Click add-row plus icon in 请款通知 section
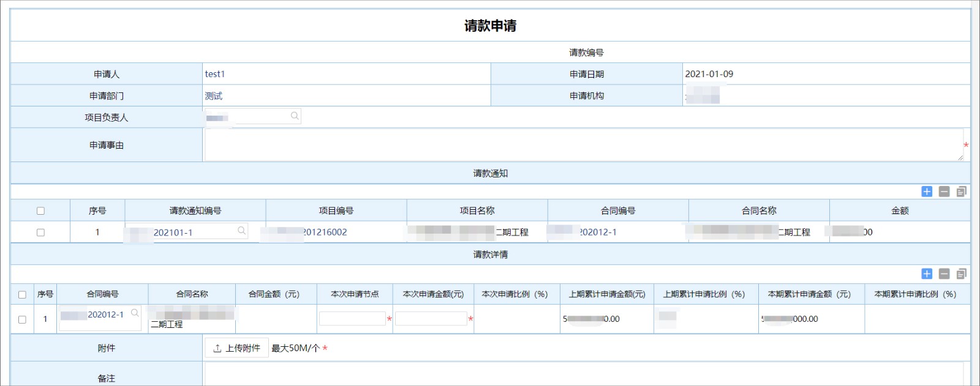The width and height of the screenshot is (980, 386). tap(927, 191)
